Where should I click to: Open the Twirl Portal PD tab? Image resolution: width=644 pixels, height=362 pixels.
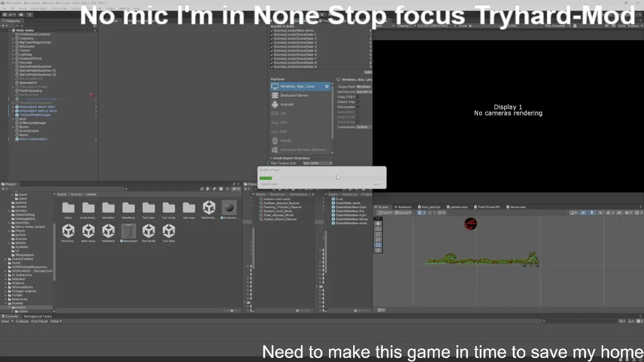click(487, 207)
